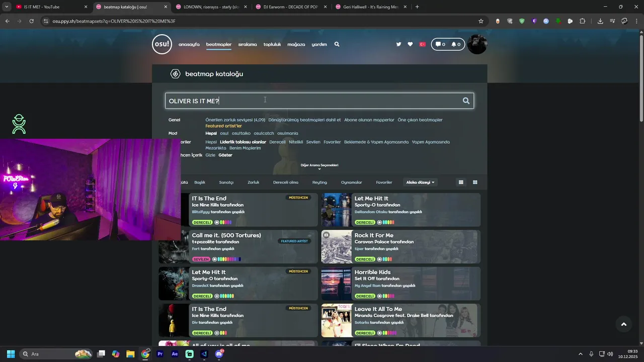644x362 pixels.
Task: Open the user avatar menu
Action: [x=477, y=44]
